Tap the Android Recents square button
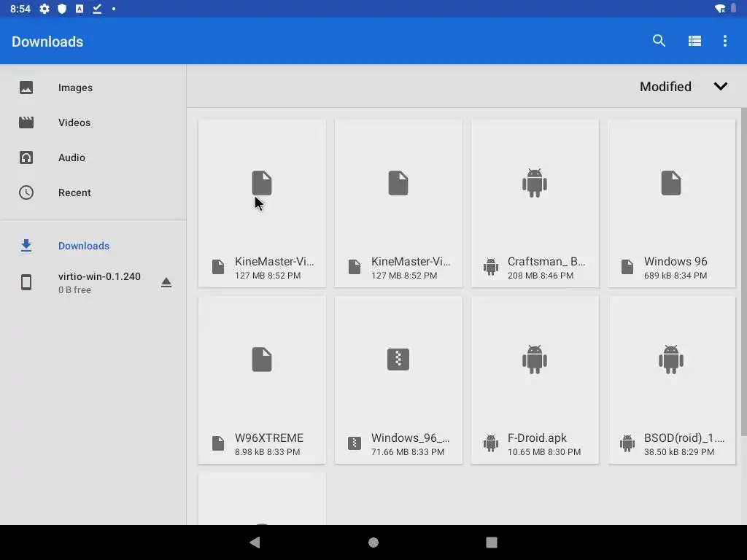The height and width of the screenshot is (560, 747). (x=491, y=542)
